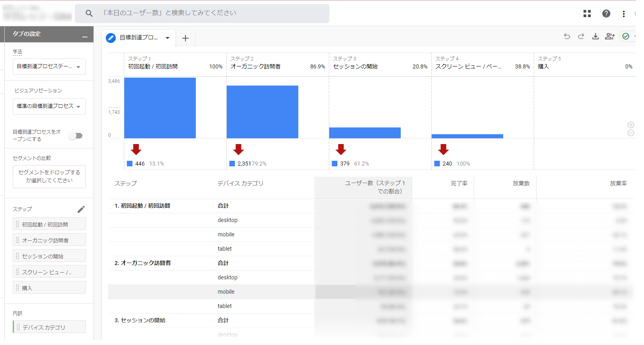
Task: Click the tab's blue pencil icon
Action: tap(111, 38)
